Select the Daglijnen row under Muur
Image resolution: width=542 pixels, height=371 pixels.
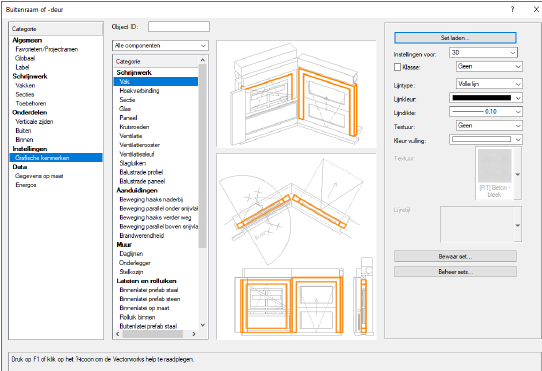(131, 254)
